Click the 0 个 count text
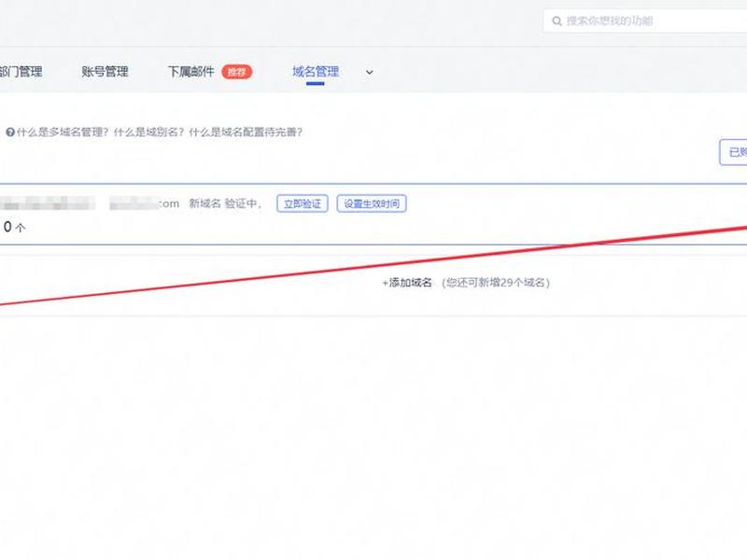Screen dimensions: 747x560 click(x=14, y=227)
